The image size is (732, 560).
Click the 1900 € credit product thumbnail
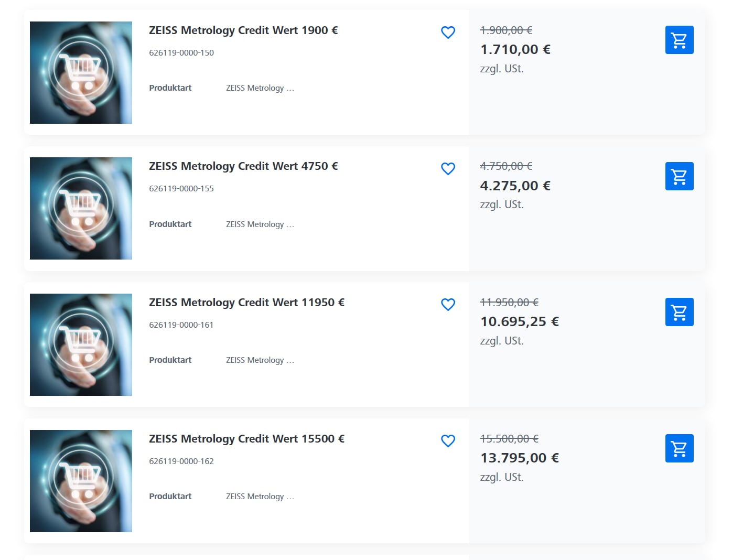point(81,72)
